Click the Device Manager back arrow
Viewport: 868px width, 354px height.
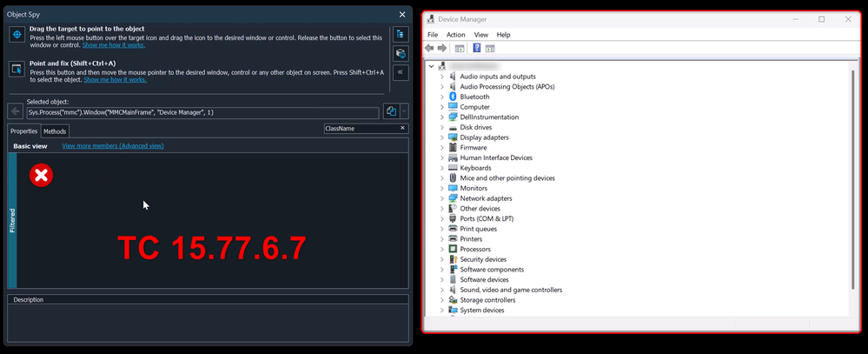point(431,48)
